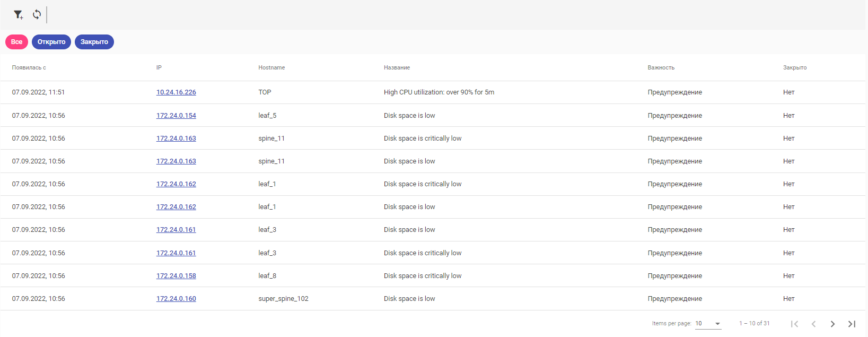
Task: Sort by the 'Важность' column header
Action: click(661, 68)
